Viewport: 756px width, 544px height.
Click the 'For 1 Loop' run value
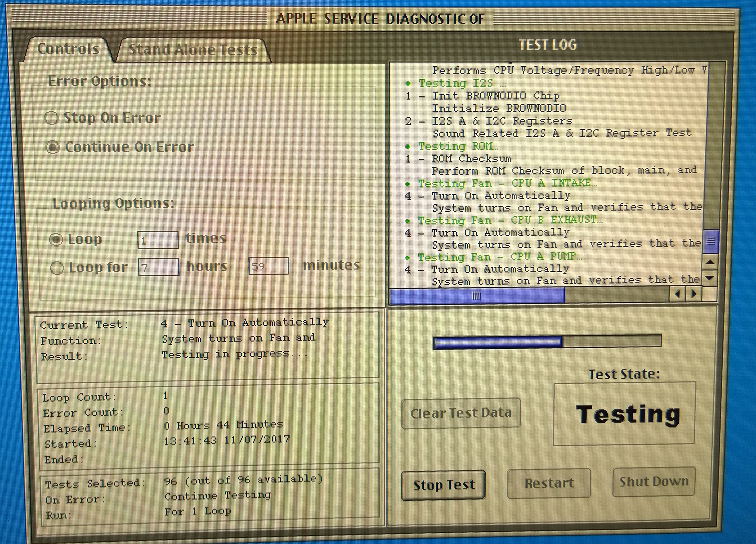198,512
